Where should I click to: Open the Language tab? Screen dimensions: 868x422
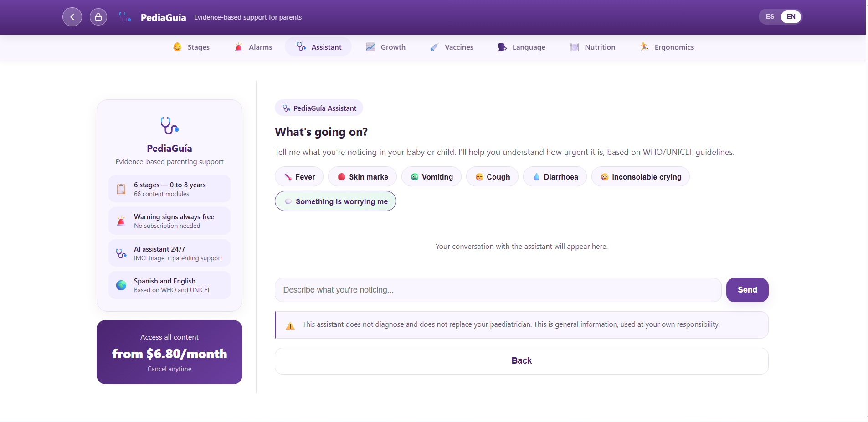pyautogui.click(x=521, y=47)
